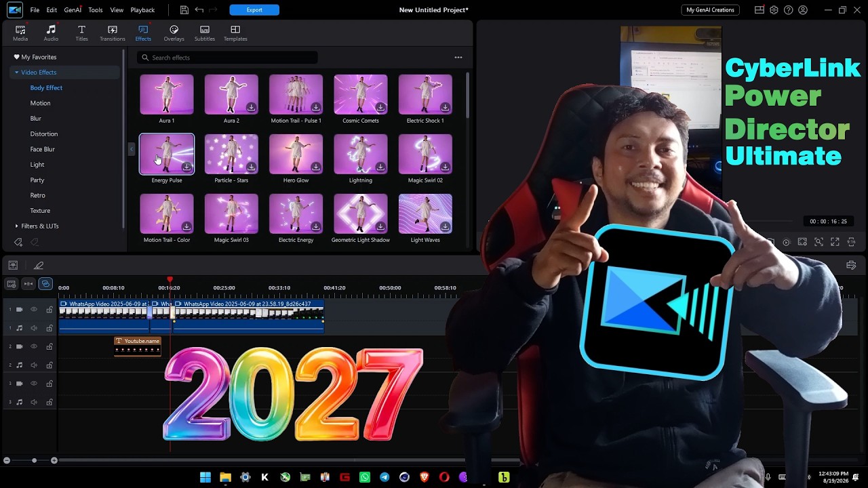This screenshot has width=868, height=488.
Task: Select the Face Blur category
Action: (42, 149)
